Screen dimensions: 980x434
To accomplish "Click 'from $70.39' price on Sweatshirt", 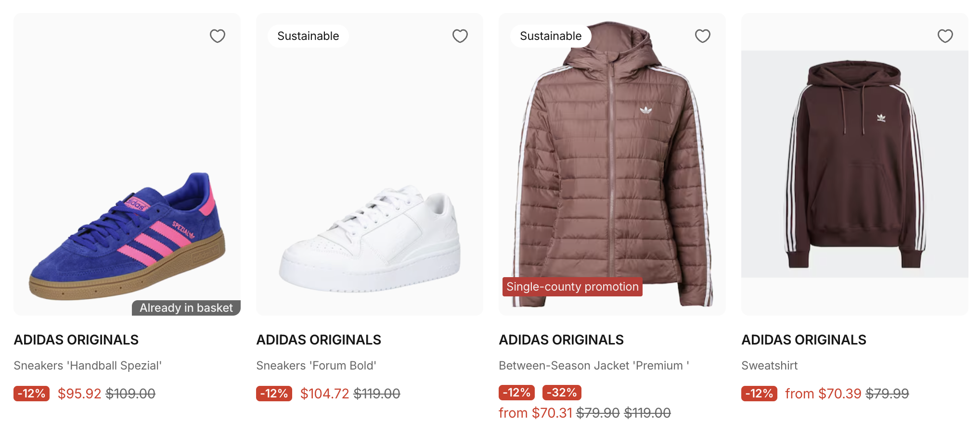I will (x=823, y=394).
